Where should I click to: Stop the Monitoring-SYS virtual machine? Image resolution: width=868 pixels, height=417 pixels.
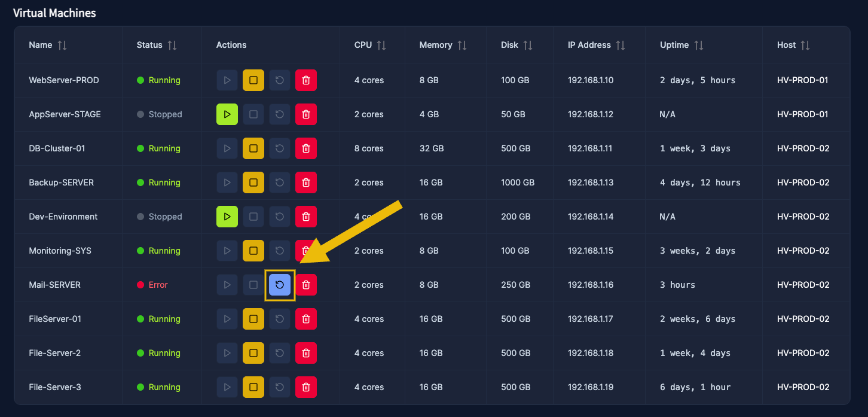pos(253,251)
